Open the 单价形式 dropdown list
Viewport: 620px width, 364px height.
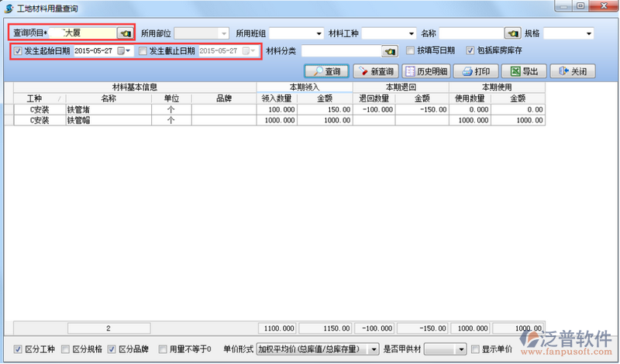374,349
